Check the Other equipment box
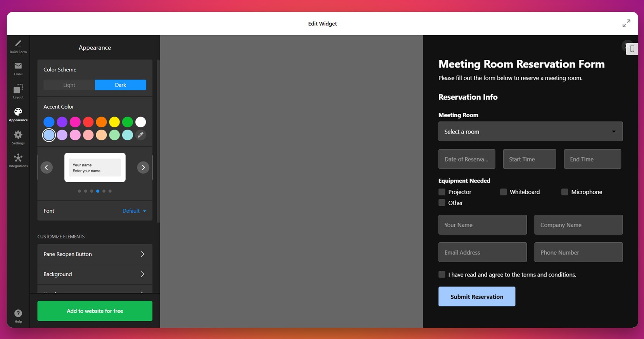The height and width of the screenshot is (339, 644). click(x=442, y=203)
